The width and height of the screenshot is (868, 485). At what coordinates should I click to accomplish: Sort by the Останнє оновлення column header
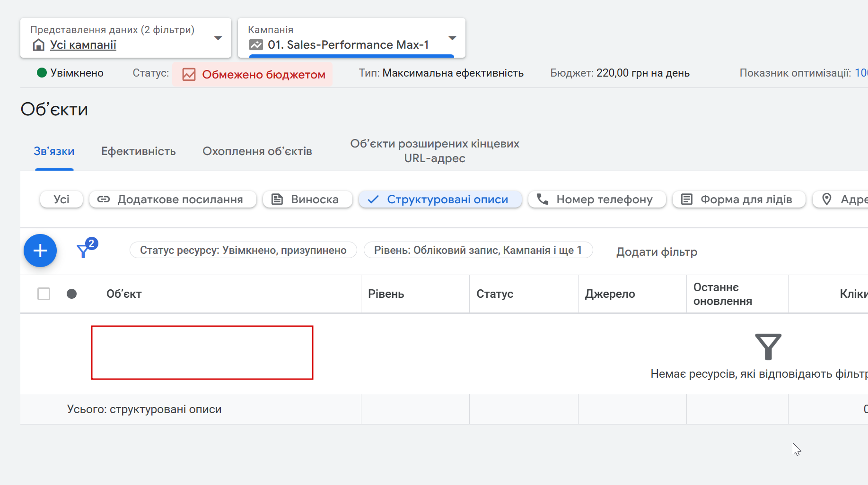722,294
